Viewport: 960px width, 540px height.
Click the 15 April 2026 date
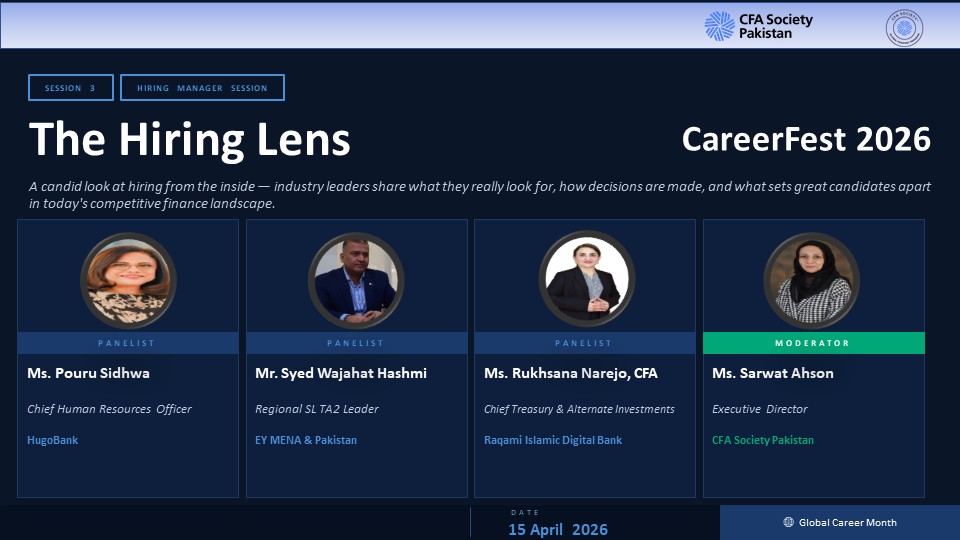pyautogui.click(x=558, y=530)
